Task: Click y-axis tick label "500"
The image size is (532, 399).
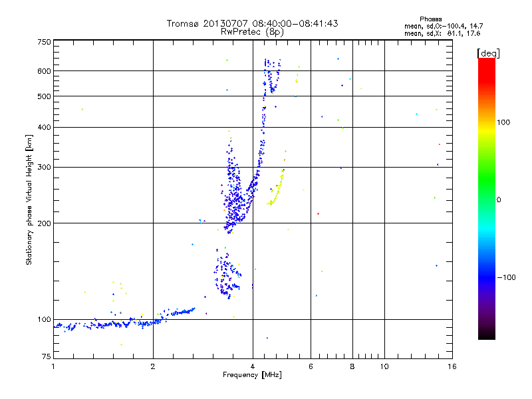Action: (x=44, y=96)
